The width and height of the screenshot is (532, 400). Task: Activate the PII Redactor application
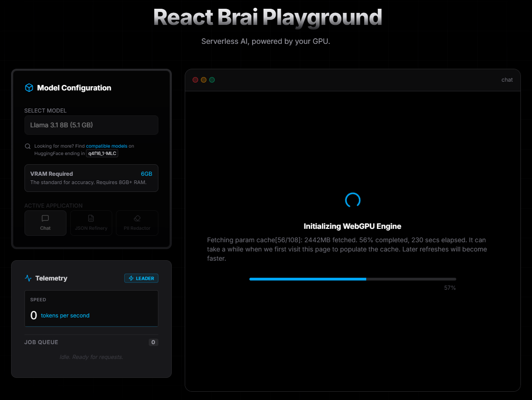coord(137,223)
